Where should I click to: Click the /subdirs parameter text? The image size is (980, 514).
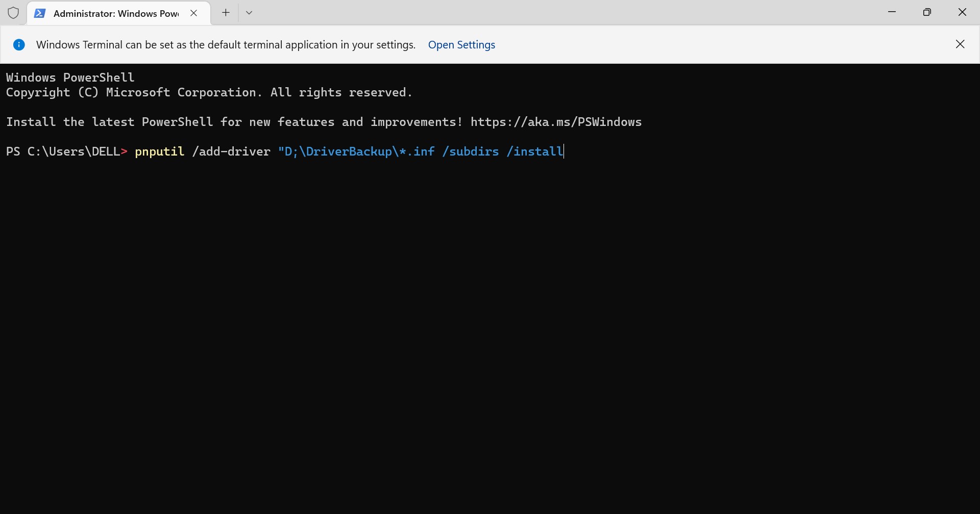point(471,152)
